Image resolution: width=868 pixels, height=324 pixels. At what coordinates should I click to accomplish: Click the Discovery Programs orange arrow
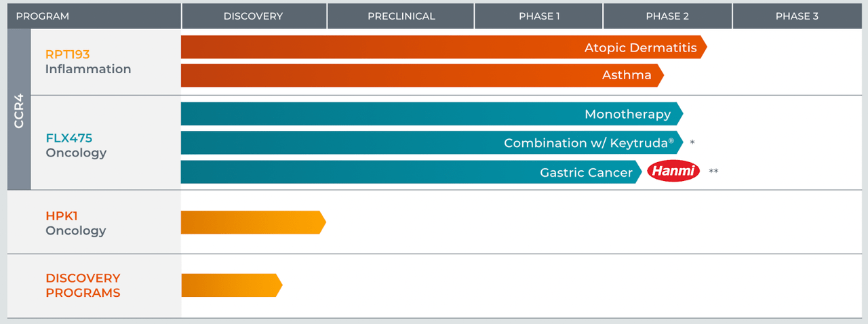(x=231, y=285)
